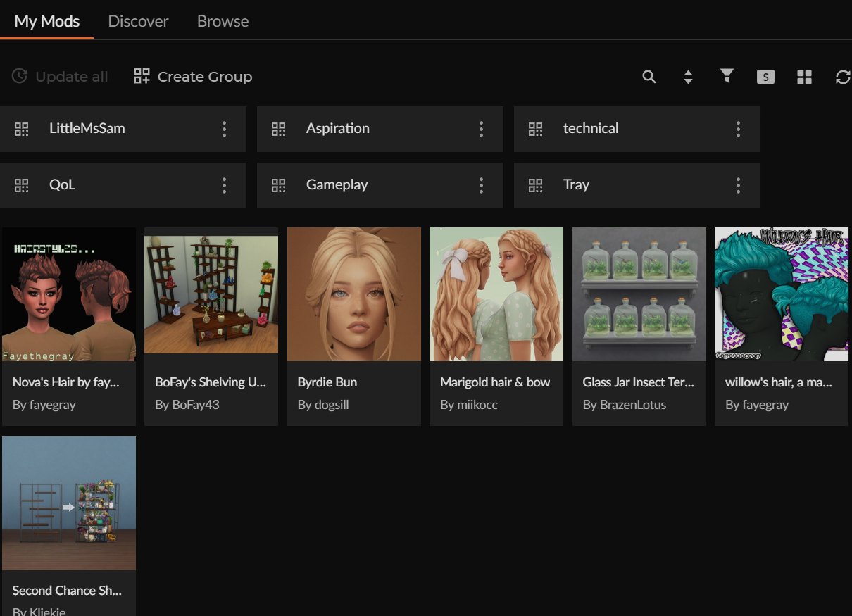The height and width of the screenshot is (616, 852).
Task: Open Aspiration group three-dot menu
Action: tap(481, 129)
